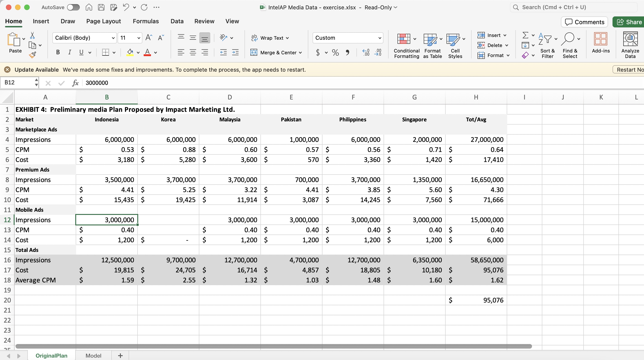Open the Comments panel
644x360 pixels.
584,22
